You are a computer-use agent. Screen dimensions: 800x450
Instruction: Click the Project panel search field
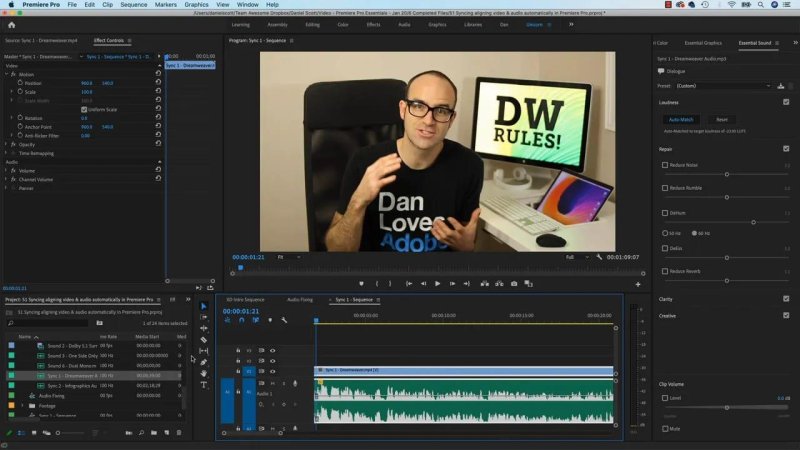coord(48,323)
